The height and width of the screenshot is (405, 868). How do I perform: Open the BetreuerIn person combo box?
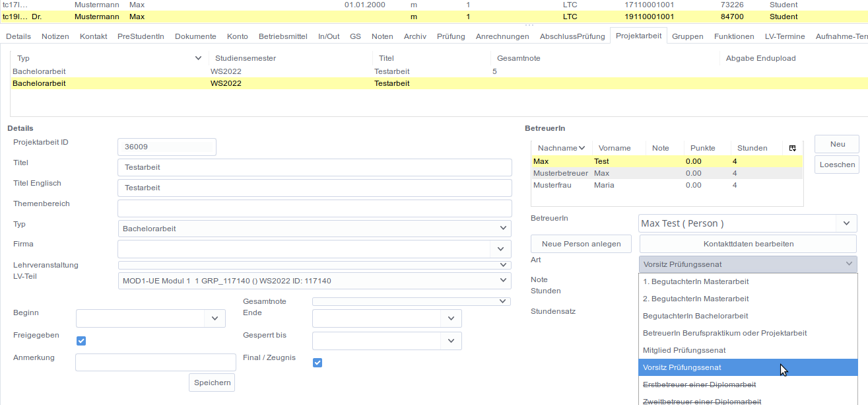point(846,223)
